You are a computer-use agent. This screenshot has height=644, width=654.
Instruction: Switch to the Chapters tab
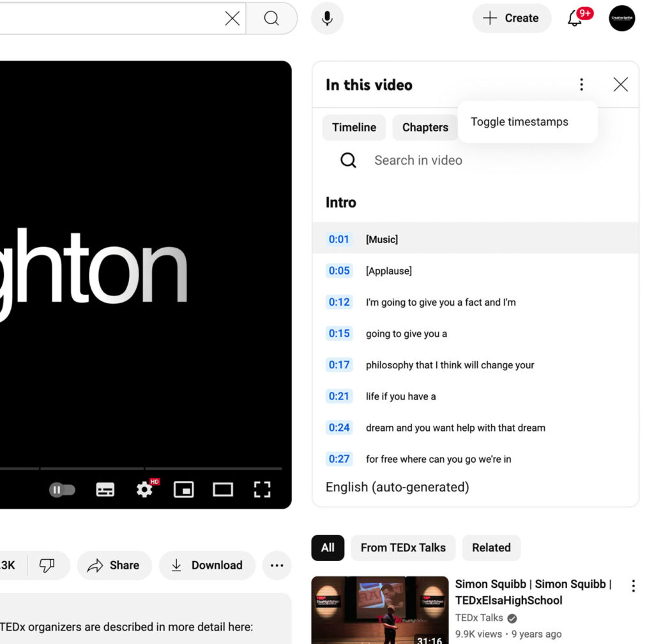coord(425,127)
